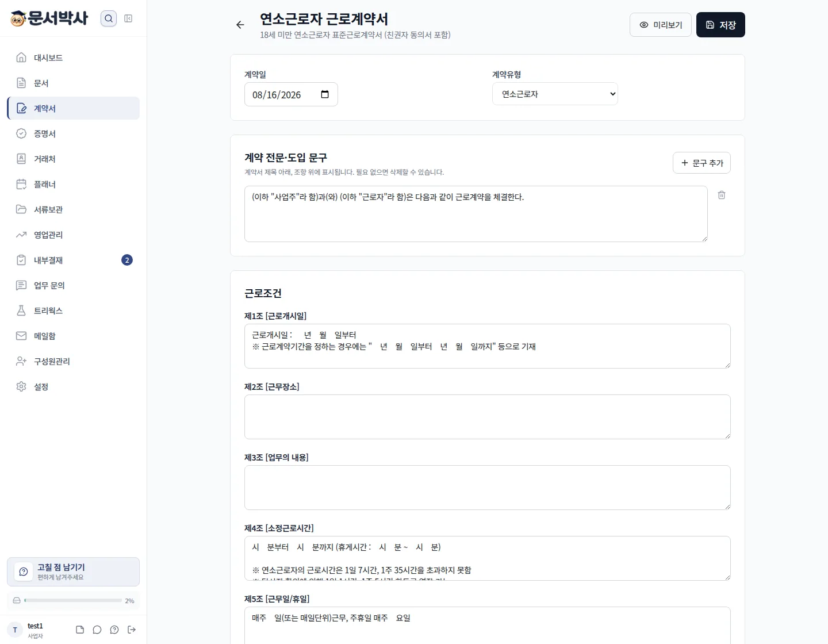Click the 2% storage usage bar
Viewport: 828px width, 644px height.
coord(74,600)
